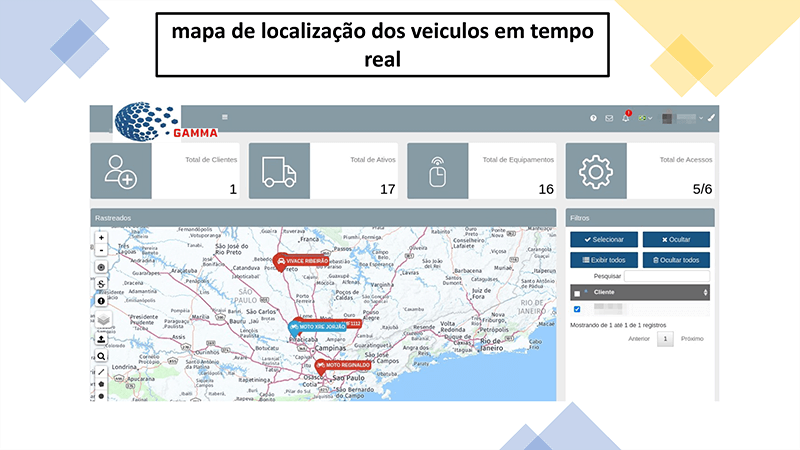This screenshot has width=800, height=450.
Task: Click the Total de Equipamentos mouse icon
Action: (x=437, y=171)
